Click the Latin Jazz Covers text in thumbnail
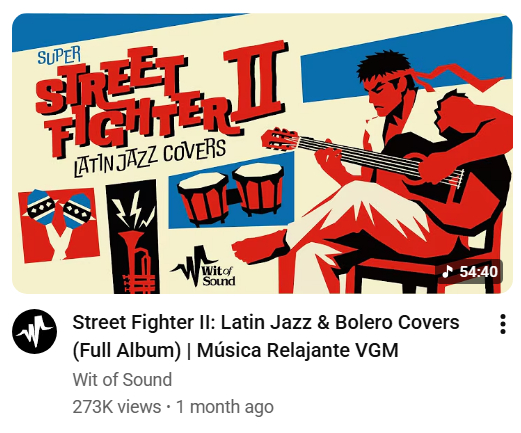 click(x=149, y=158)
